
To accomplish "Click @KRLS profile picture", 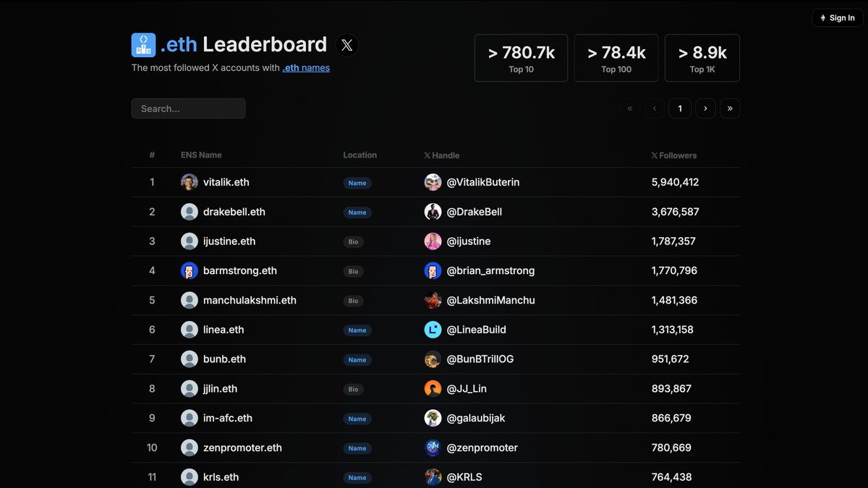I will [433, 477].
